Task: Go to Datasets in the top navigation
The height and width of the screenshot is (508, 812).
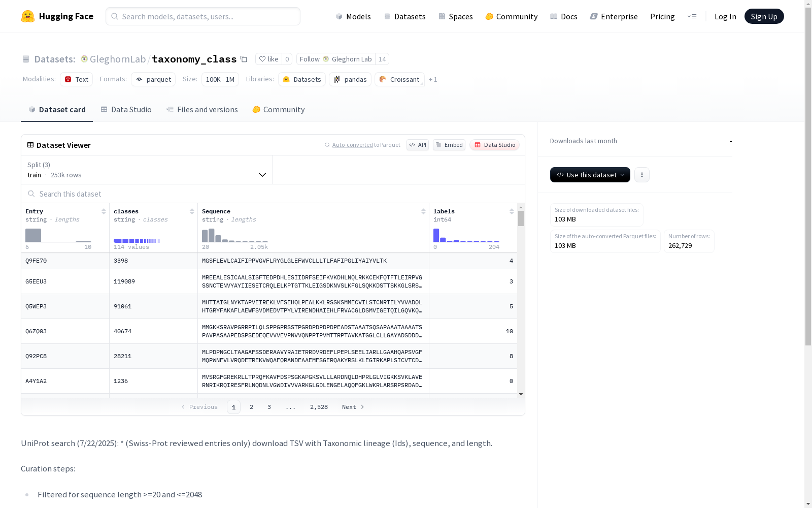Action: (x=404, y=16)
